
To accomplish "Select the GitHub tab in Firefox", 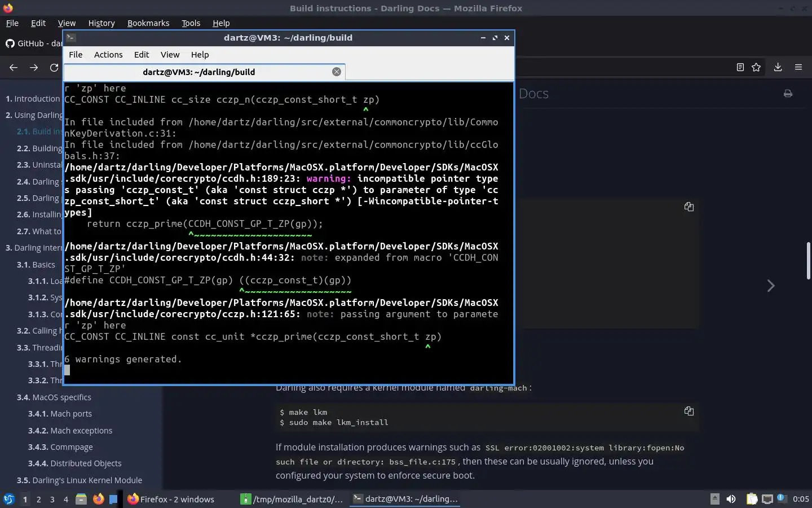I will (33, 43).
